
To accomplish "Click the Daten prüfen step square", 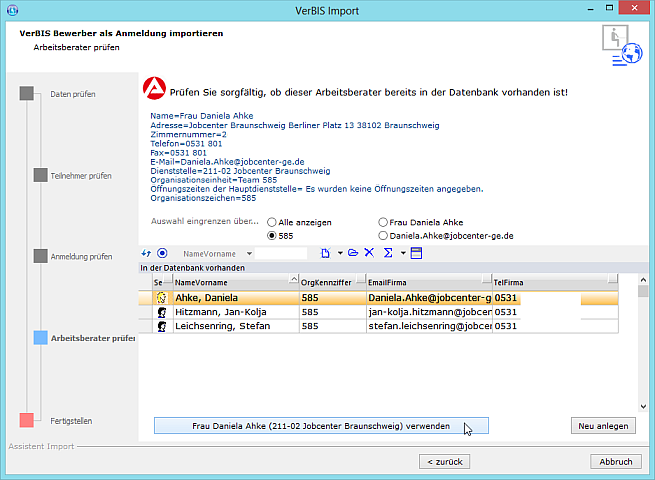I will point(27,93).
